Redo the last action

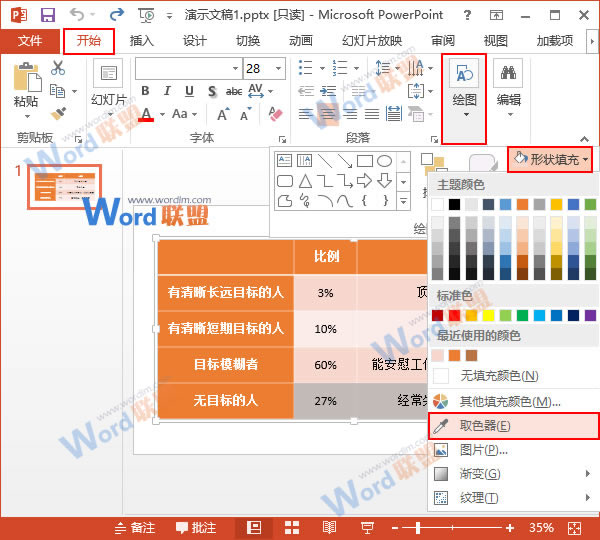tap(117, 15)
